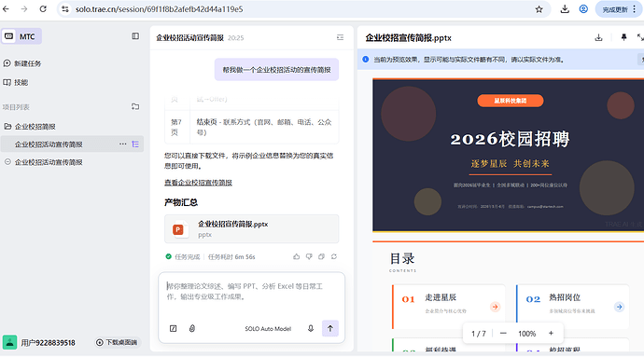Viewport: 644px width, 357px height.
Task: Open the browser profile icon
Action: pyautogui.click(x=583, y=9)
